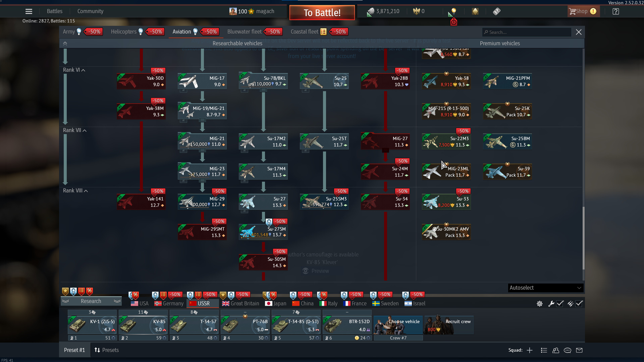Open the mail inbox envelope icon
644x362 pixels.
pyautogui.click(x=579, y=350)
